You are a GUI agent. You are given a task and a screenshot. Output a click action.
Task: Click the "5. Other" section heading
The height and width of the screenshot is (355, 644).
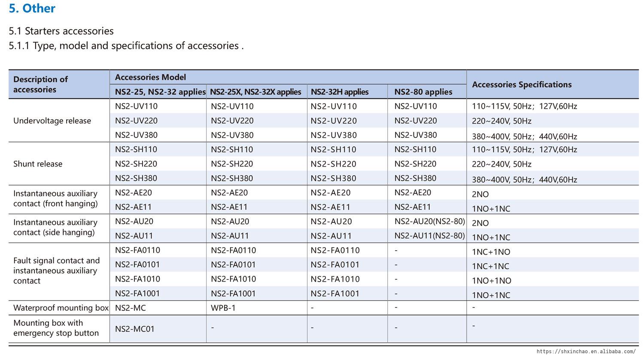tap(32, 9)
